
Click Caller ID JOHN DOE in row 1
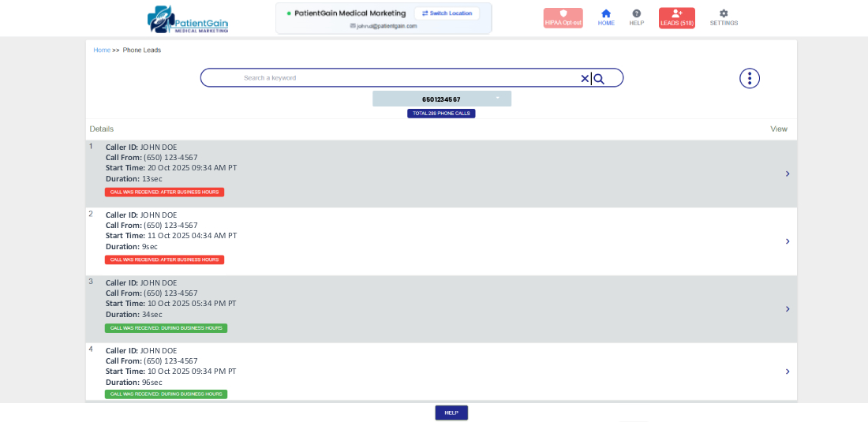click(x=141, y=148)
